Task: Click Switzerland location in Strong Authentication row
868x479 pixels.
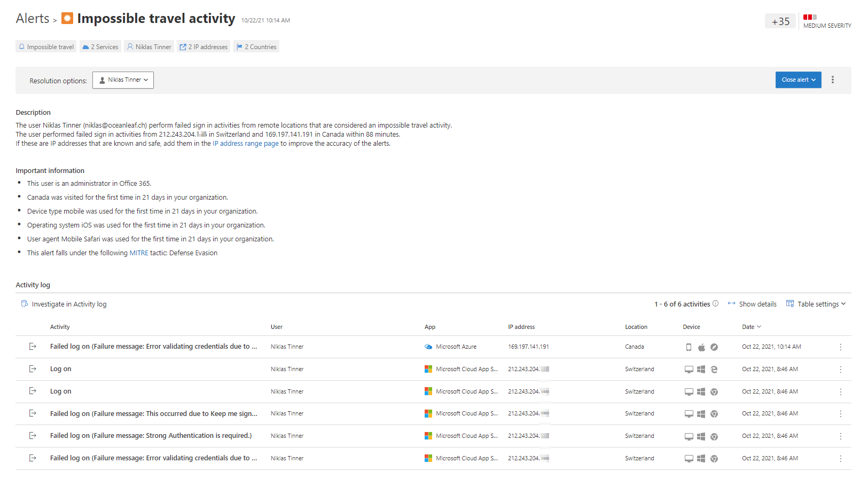Action: click(639, 436)
